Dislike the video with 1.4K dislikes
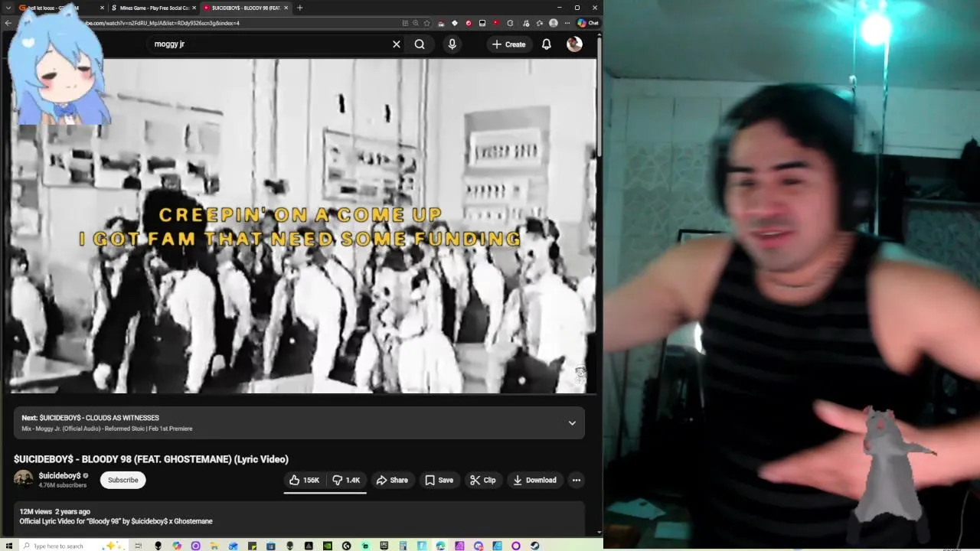 point(346,480)
